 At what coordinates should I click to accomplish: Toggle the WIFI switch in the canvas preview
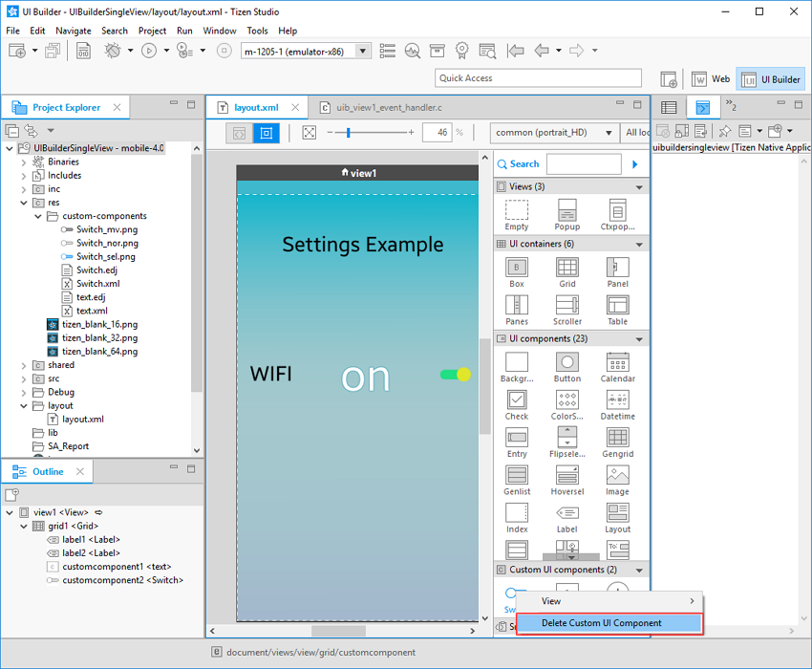click(456, 376)
